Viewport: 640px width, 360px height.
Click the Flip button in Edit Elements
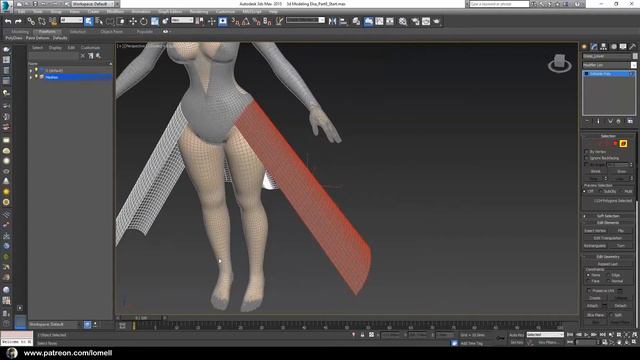[x=621, y=231]
